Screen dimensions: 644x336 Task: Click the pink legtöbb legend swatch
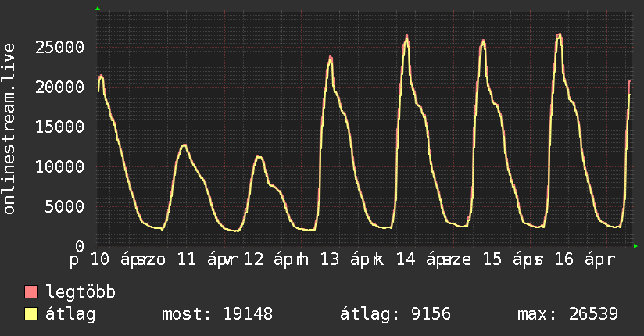click(x=30, y=291)
